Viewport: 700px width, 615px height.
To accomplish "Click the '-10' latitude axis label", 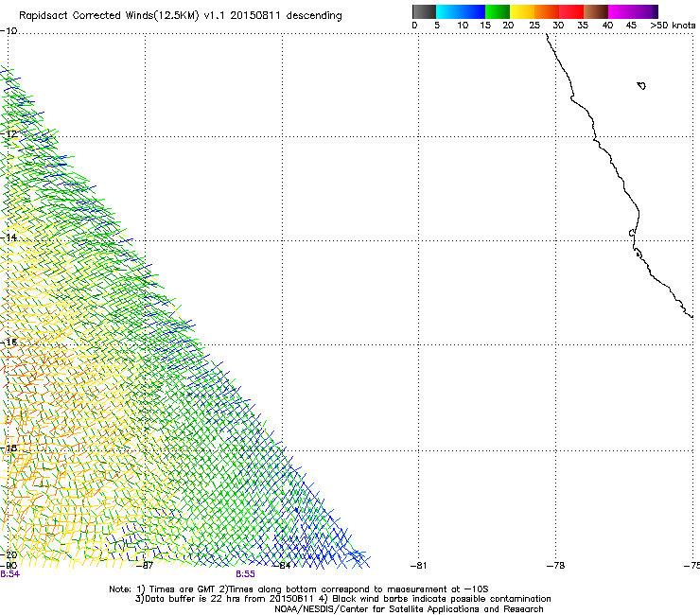I will [x=9, y=31].
